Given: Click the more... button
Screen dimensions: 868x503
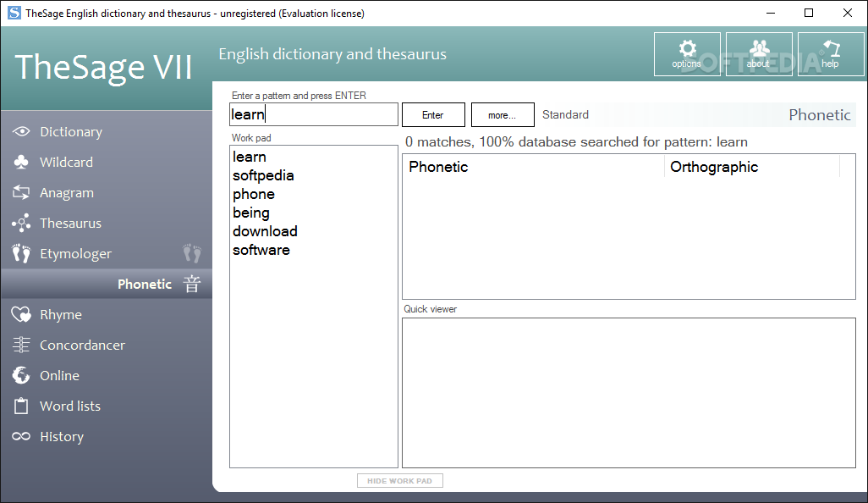Looking at the screenshot, I should [502, 114].
